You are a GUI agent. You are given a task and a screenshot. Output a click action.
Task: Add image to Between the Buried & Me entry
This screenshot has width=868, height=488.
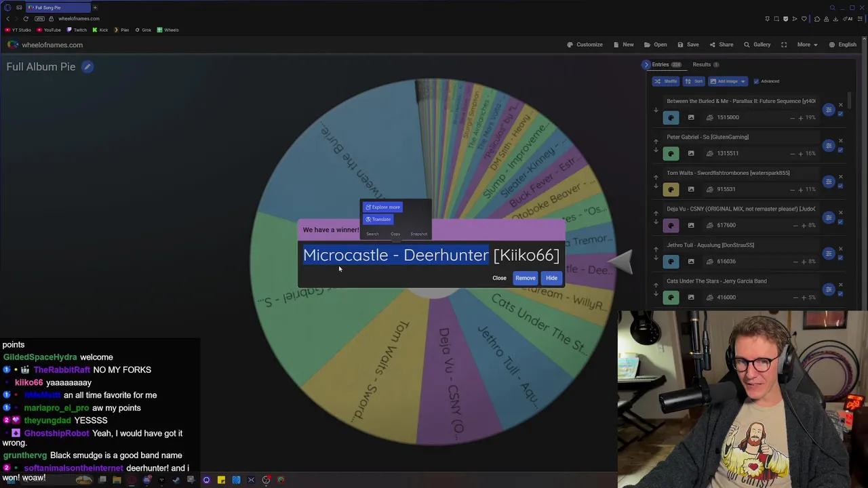pyautogui.click(x=691, y=117)
